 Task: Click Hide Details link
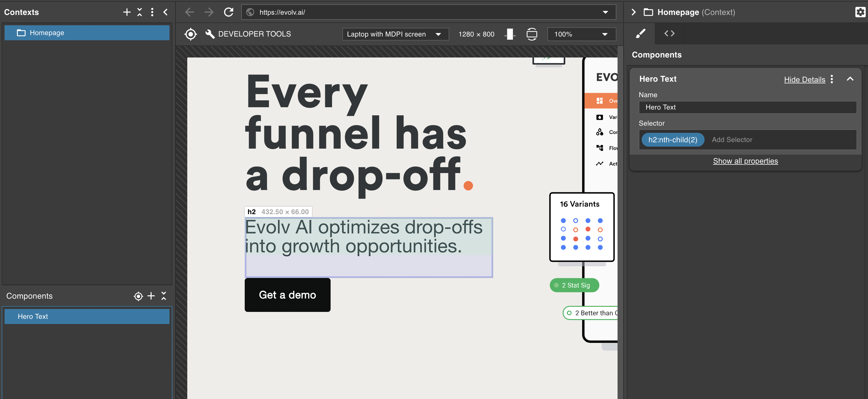point(804,80)
